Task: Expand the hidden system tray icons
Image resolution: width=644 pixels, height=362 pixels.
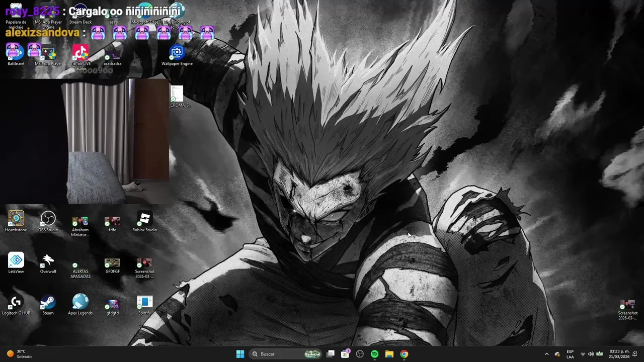Action: 546,354
